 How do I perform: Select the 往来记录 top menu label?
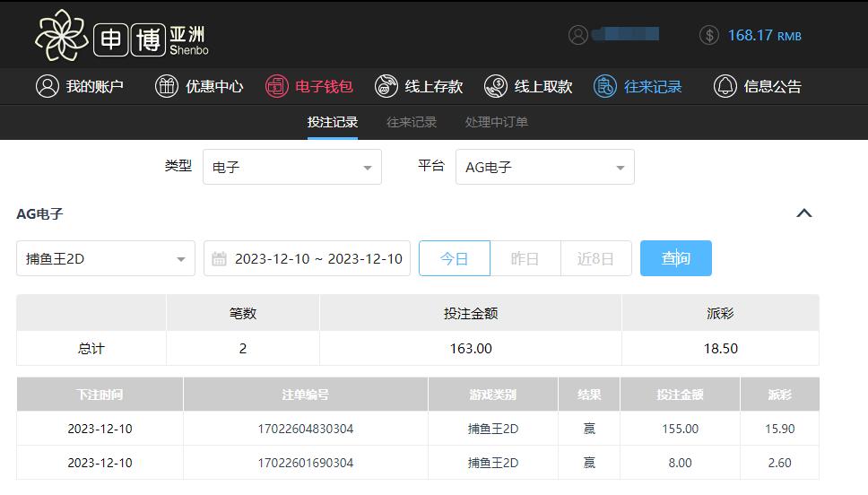653,86
